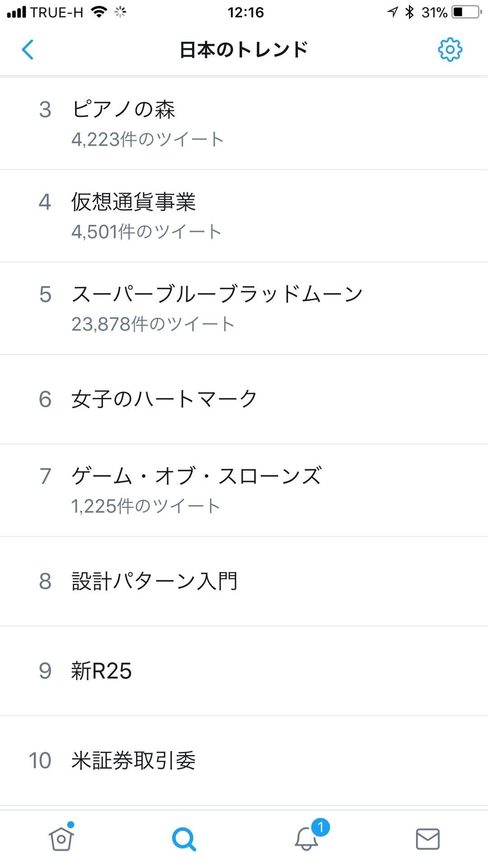The width and height of the screenshot is (488, 868).
Task: Tap the Wi-Fi status icon
Action: (x=99, y=12)
